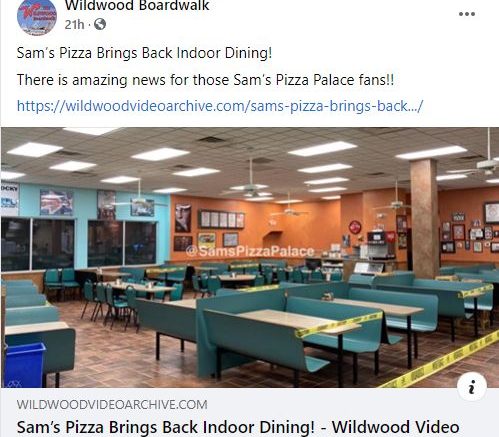
Task: Open the Wildwood Boardwalk profile picture
Action: click(37, 17)
